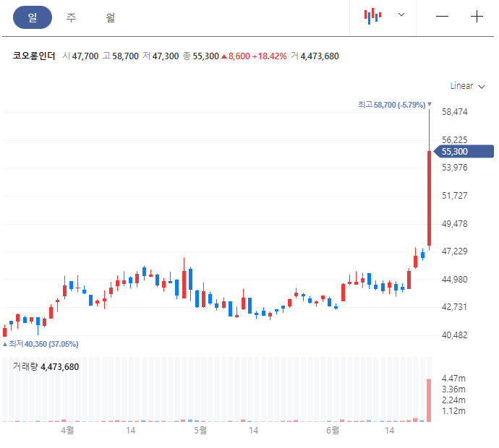This screenshot has width=499, height=448.
Task: Click the 3.36m volume axis label
Action: (453, 389)
